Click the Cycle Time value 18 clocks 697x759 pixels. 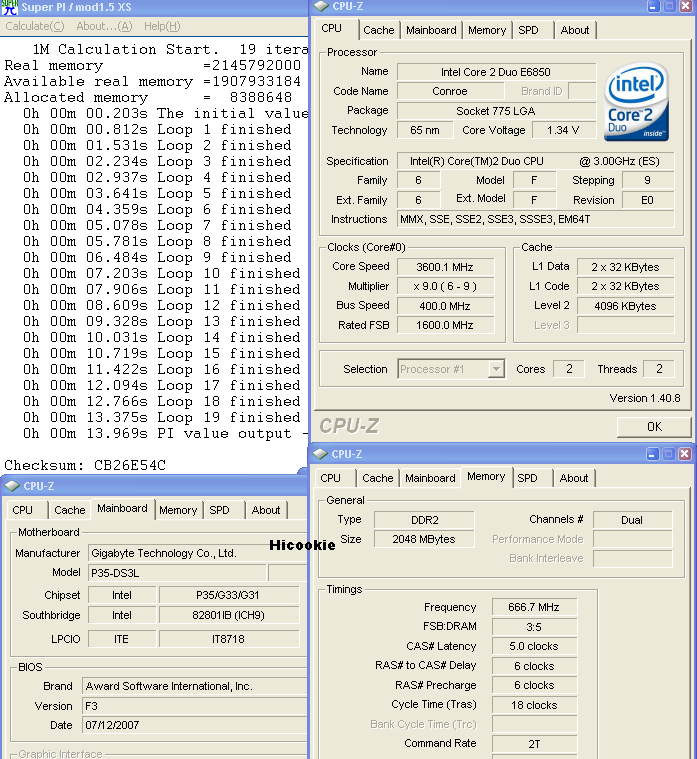tap(534, 705)
